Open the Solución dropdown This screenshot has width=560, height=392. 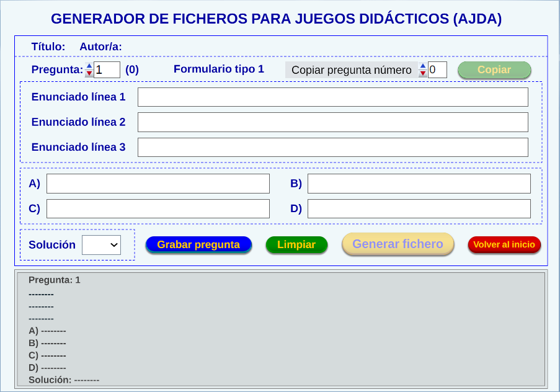[x=101, y=245]
